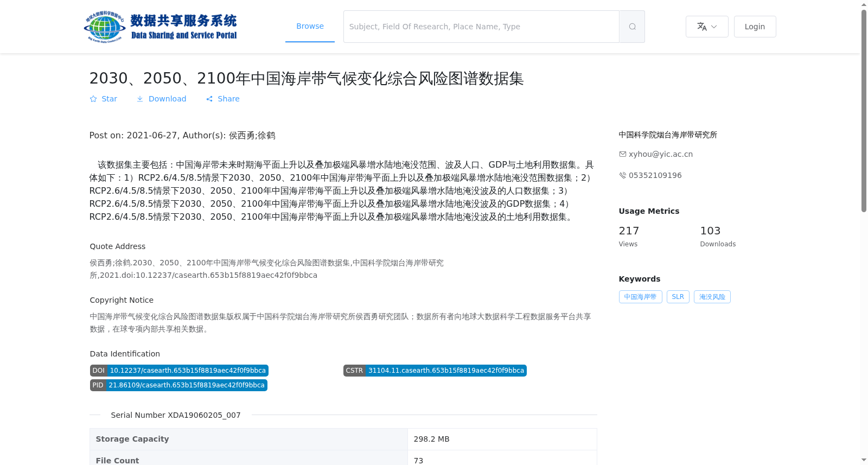
Task: Click the scrollbar up arrow
Action: [x=864, y=4]
